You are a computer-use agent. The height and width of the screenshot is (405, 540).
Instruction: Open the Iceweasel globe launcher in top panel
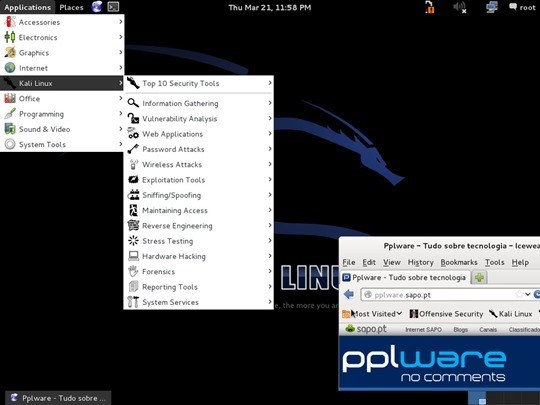coord(97,7)
